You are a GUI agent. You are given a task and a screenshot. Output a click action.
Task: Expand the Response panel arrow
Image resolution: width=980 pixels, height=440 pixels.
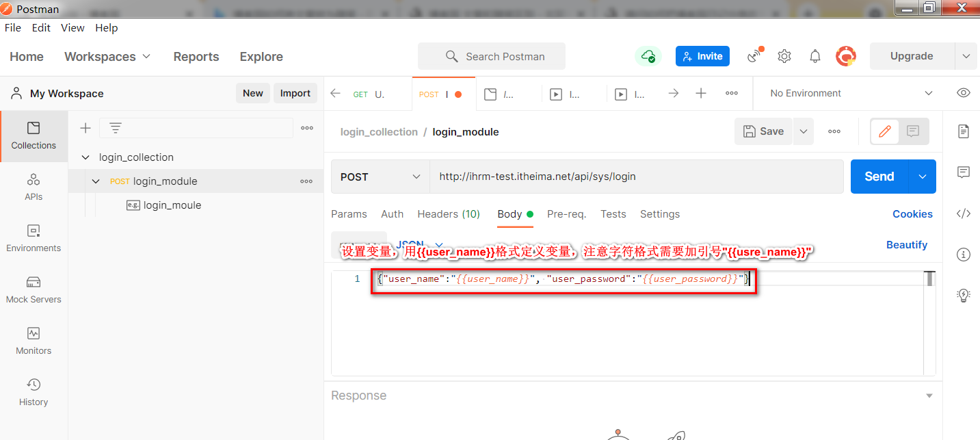tap(929, 396)
